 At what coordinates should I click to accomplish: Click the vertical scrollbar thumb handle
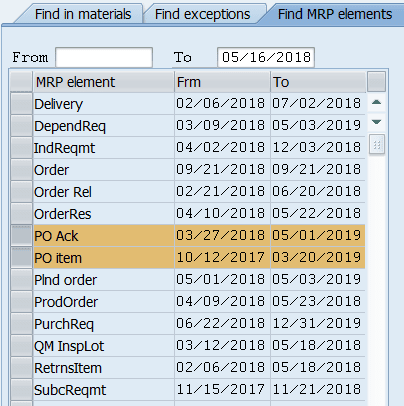point(377,145)
